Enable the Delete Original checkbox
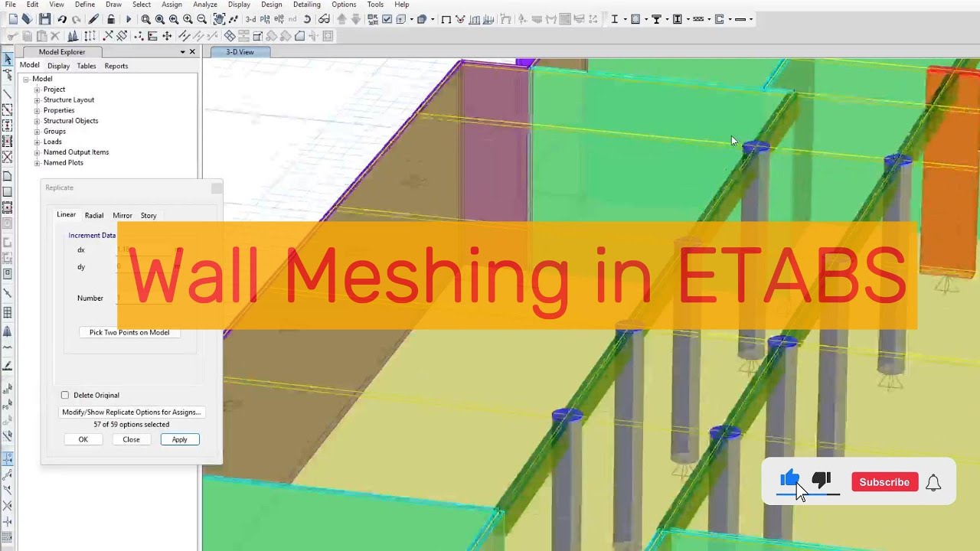Screen dimensions: 980x551 point(65,395)
